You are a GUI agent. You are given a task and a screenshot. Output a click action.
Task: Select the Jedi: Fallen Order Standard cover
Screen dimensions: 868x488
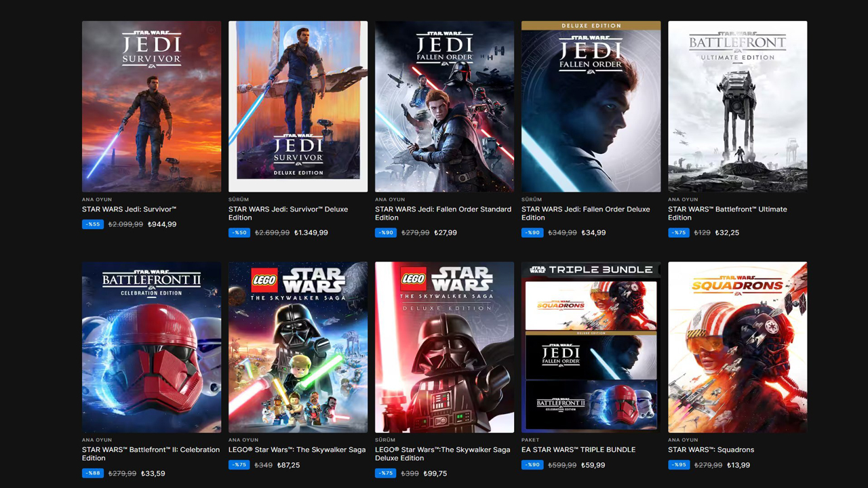(x=444, y=106)
